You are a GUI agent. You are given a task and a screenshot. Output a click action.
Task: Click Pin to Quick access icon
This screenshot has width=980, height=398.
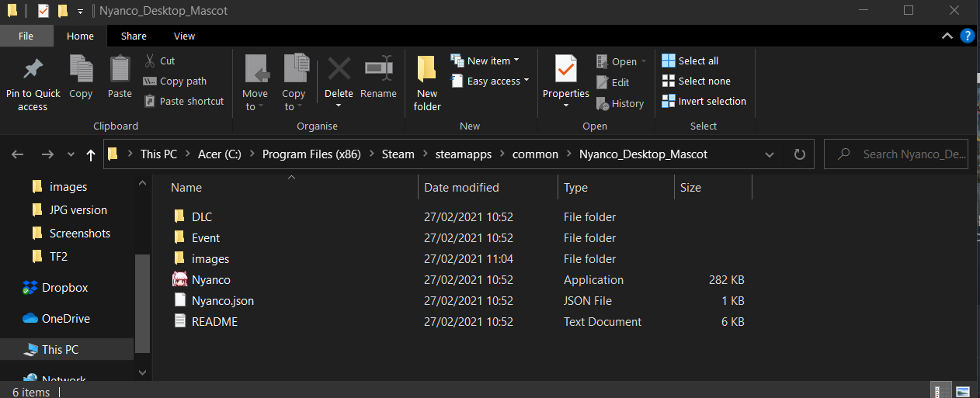pyautogui.click(x=33, y=70)
